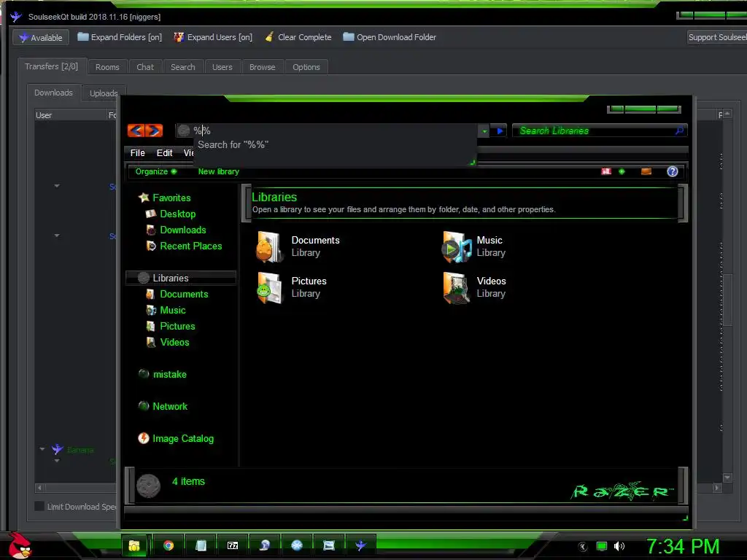Screen dimensions: 747x560
Task: Toggle Expand Users [on] in Soulseek
Action: 213,37
